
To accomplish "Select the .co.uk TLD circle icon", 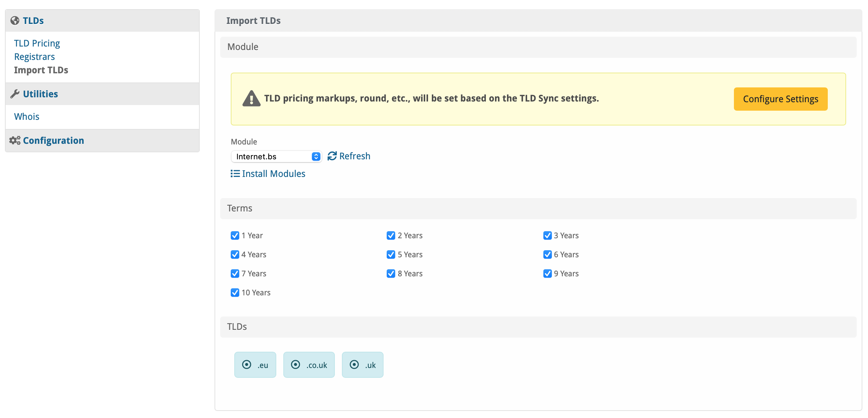I will point(296,364).
